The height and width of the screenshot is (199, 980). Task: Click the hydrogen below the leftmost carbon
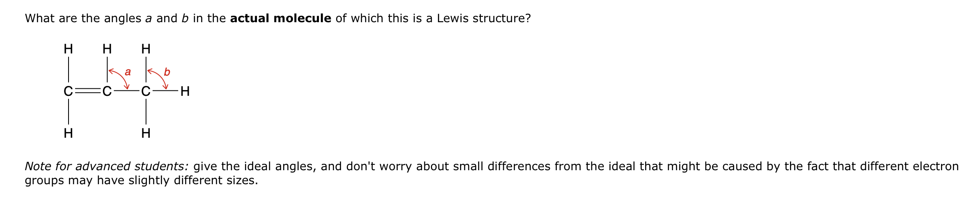tap(68, 133)
